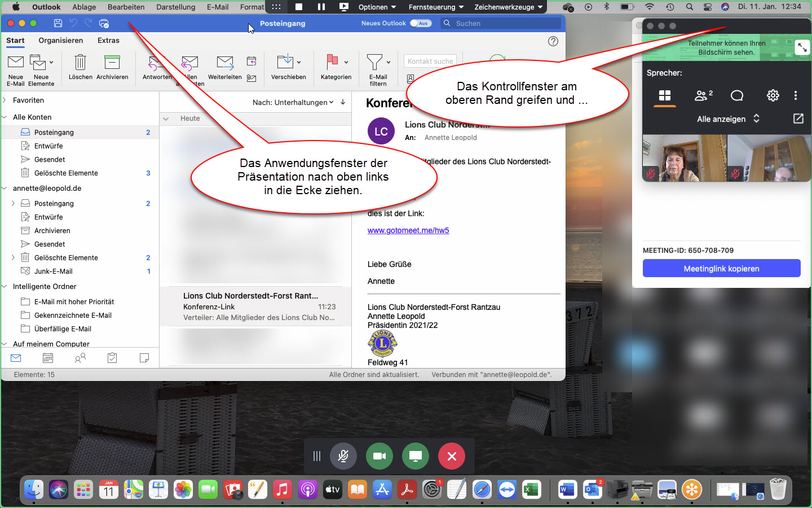Image resolution: width=812 pixels, height=508 pixels.
Task: Collapse the Intelligente Ordner group
Action: (5, 286)
